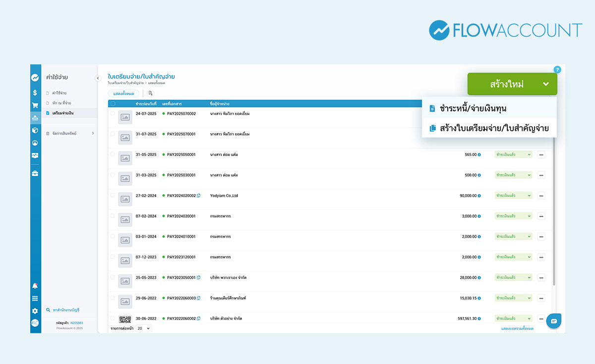Tick the select-all checkbox in table header
Viewport: 595px width, 364px height.
click(x=113, y=104)
